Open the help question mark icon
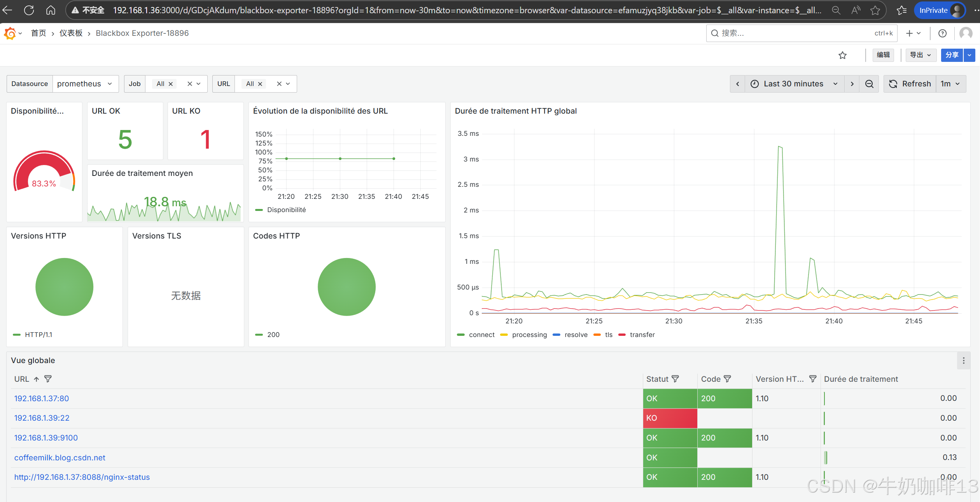The image size is (980, 502). click(x=942, y=33)
